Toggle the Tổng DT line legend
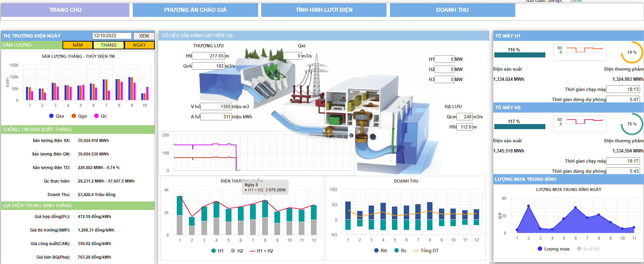The width and height of the screenshot is (644, 264). [x=426, y=250]
